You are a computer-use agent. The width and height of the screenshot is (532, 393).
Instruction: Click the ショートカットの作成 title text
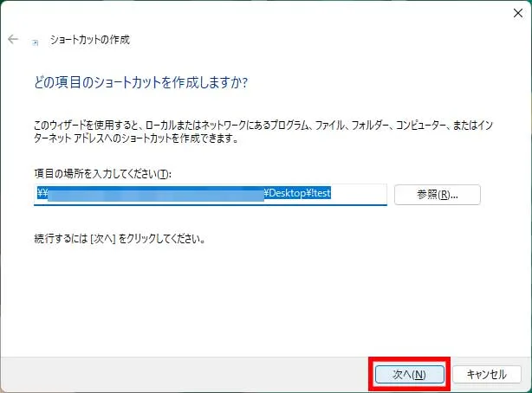click(x=90, y=40)
